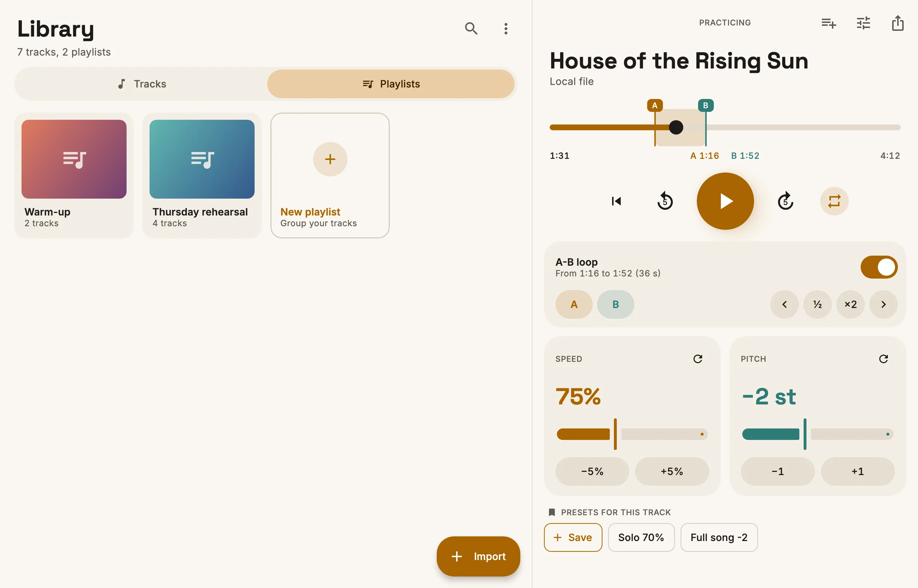Click the A 1:16 time label
The width and height of the screenshot is (918, 588).
pyautogui.click(x=704, y=156)
